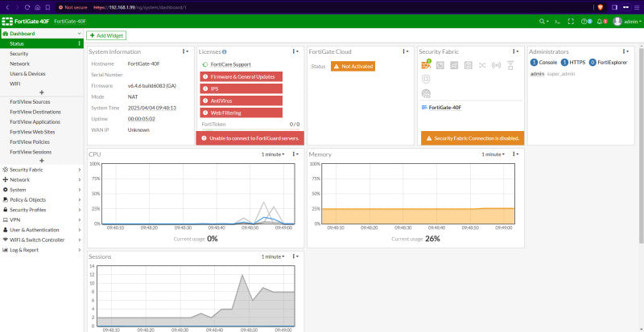
Task: Select FortiView Sources in sidebar
Action: pos(30,102)
